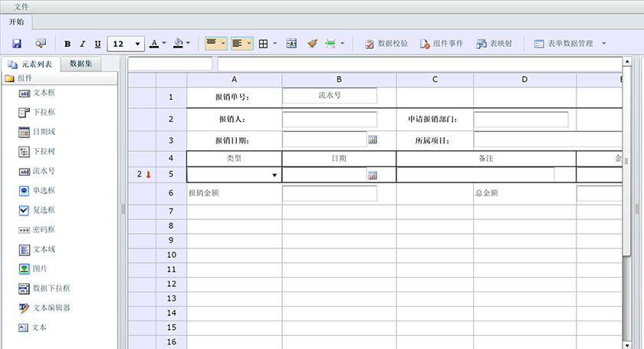
Task: Open the calendar icon in row 5
Action: 373,176
